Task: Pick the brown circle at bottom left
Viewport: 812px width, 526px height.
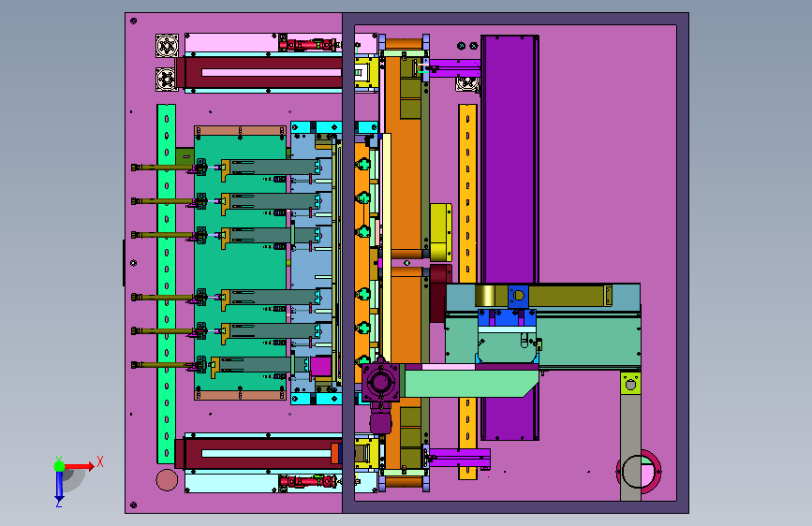Action: 167,480
